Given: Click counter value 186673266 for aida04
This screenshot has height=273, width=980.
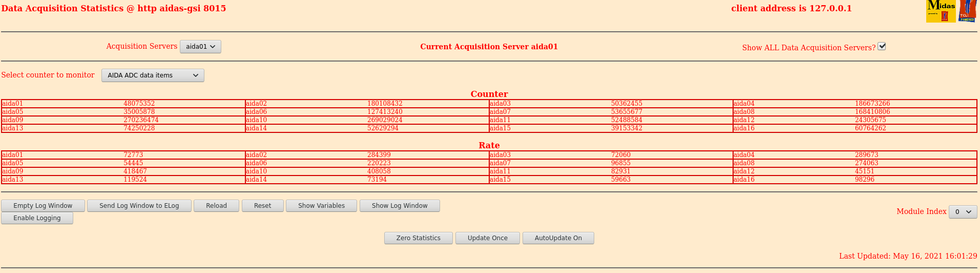Looking at the screenshot, I should [872, 104].
